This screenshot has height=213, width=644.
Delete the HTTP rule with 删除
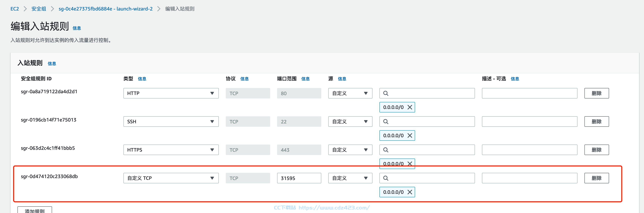(x=597, y=93)
